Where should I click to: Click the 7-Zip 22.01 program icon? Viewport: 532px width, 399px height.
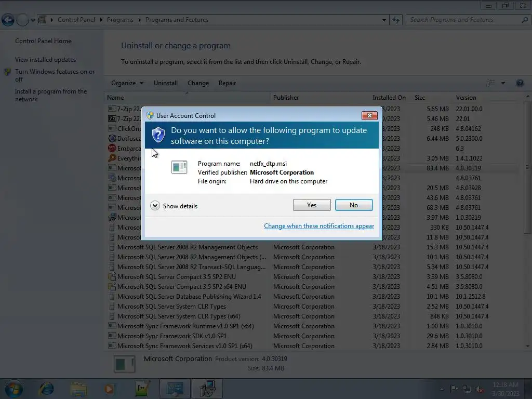(112, 119)
